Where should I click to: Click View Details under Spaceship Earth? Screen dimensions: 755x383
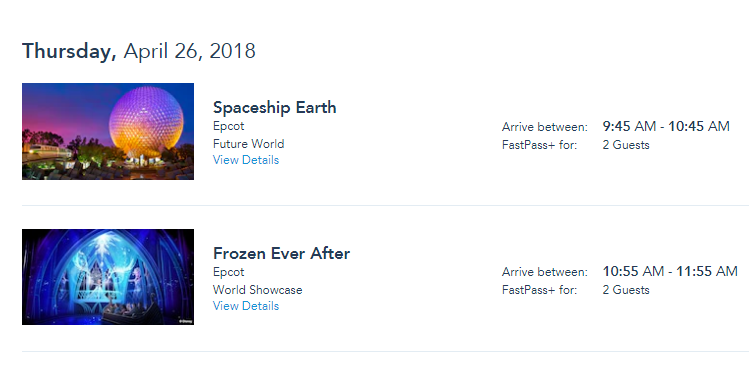tap(246, 160)
